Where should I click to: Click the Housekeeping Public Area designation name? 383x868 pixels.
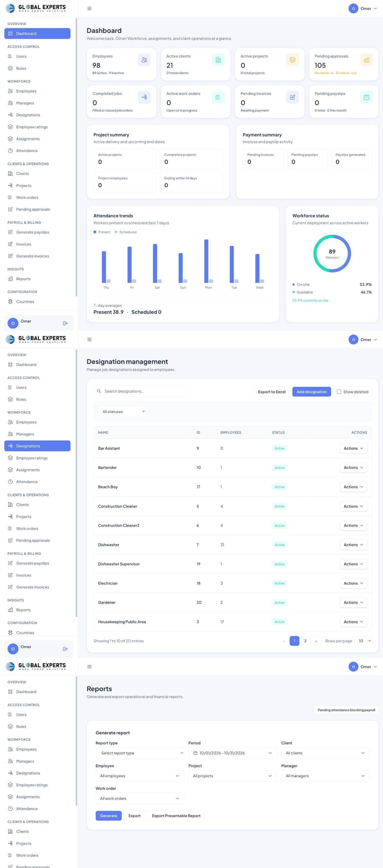(122, 622)
